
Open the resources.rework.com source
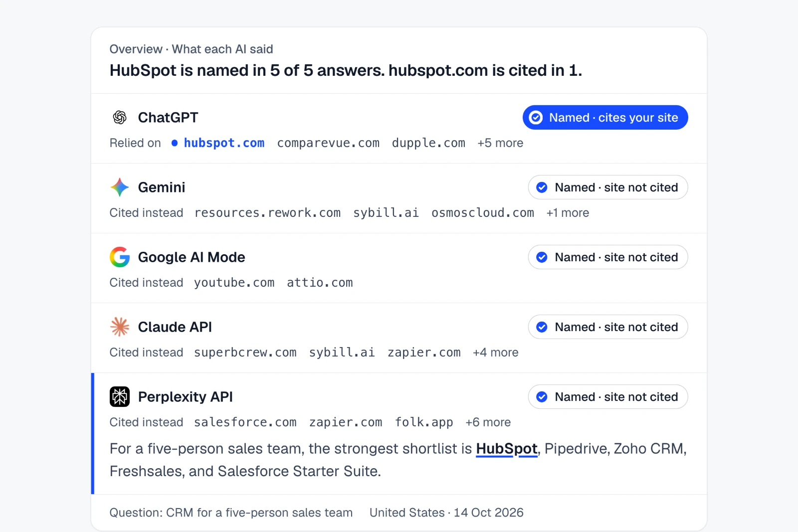pyautogui.click(x=267, y=213)
